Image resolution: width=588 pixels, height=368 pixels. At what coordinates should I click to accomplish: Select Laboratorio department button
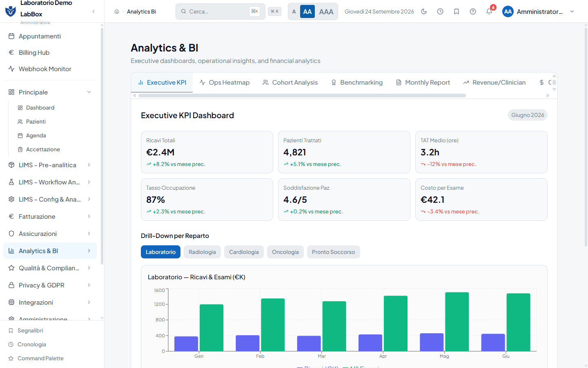pos(160,252)
